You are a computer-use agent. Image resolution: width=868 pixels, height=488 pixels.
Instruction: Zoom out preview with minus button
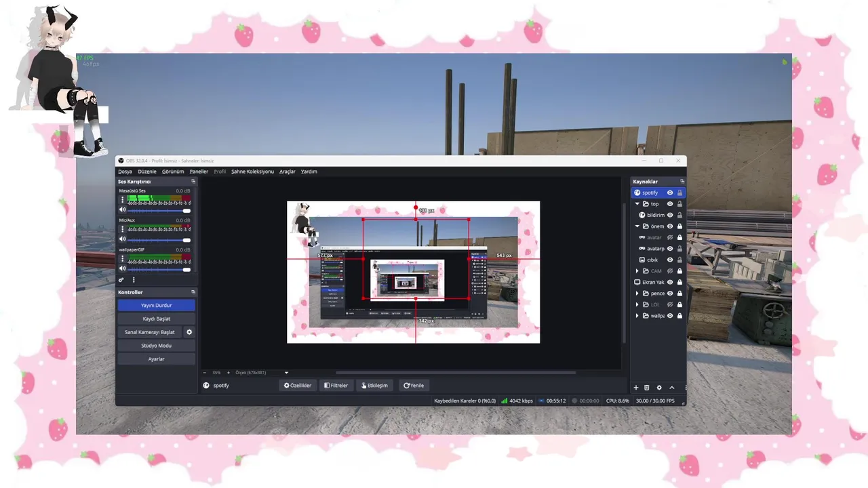coord(205,373)
